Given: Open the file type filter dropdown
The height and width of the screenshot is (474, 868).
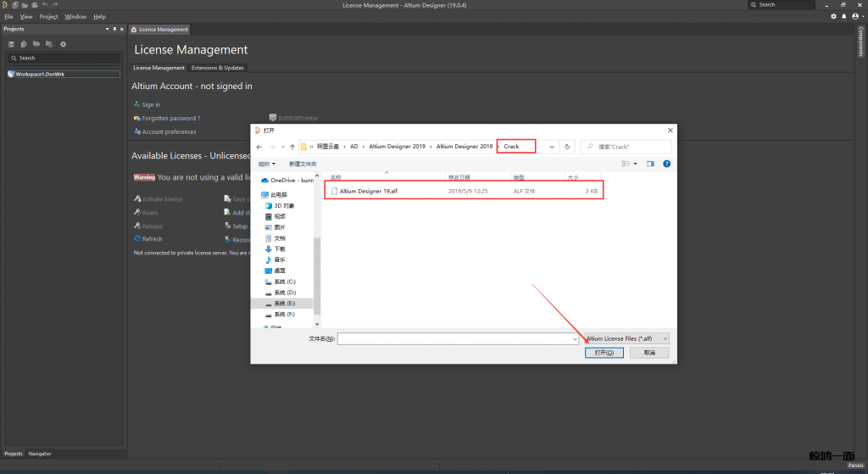Looking at the screenshot, I should point(626,338).
